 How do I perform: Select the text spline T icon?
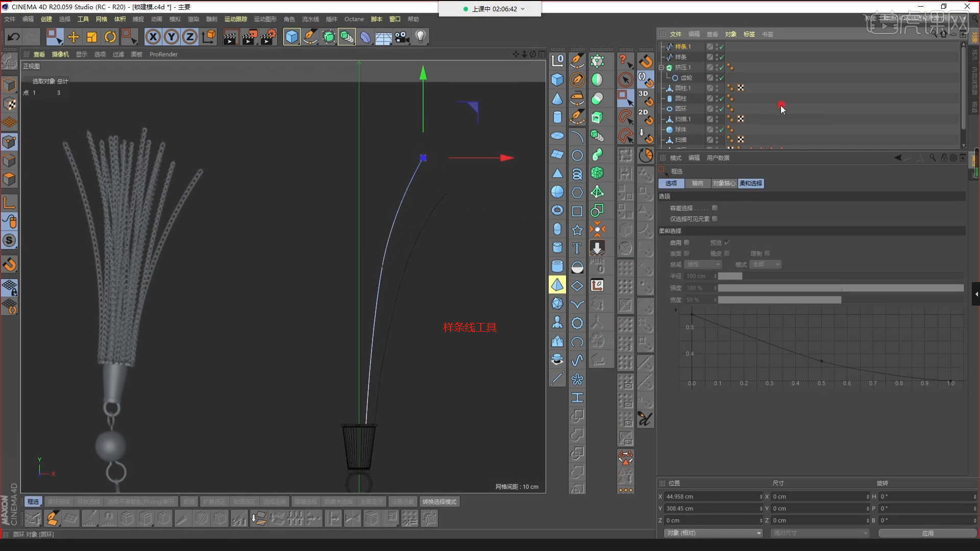[x=577, y=248]
